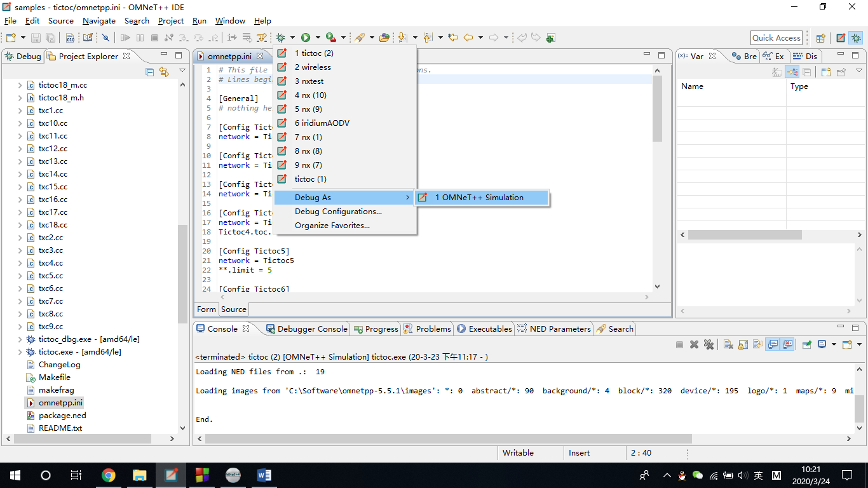Switch to the Form editor tab

click(x=207, y=309)
